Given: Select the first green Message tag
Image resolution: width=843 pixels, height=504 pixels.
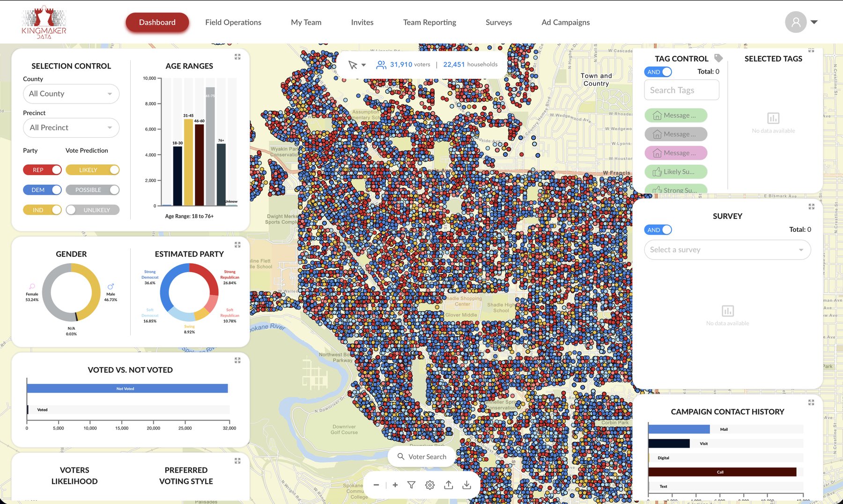Looking at the screenshot, I should tap(676, 115).
